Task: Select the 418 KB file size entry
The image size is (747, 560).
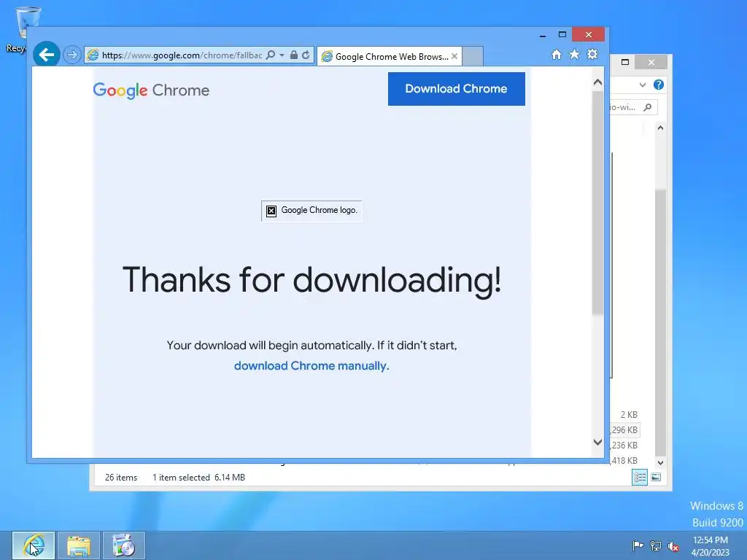Action: (624, 461)
